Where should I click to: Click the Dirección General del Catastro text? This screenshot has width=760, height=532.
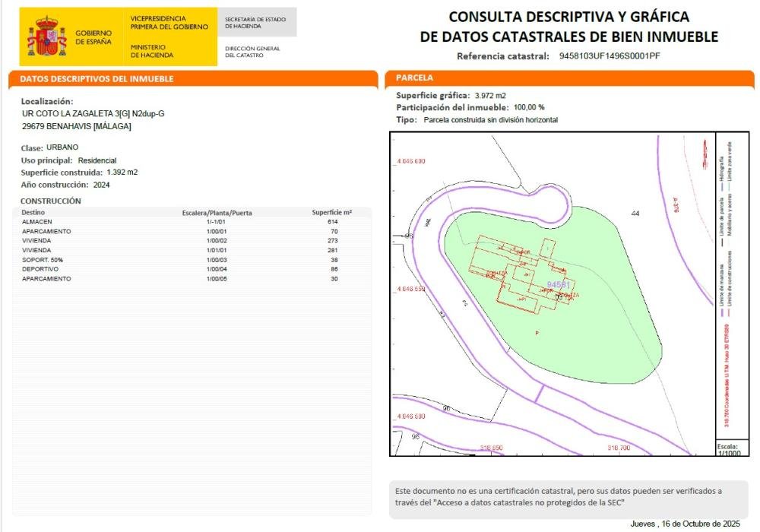tap(252, 52)
